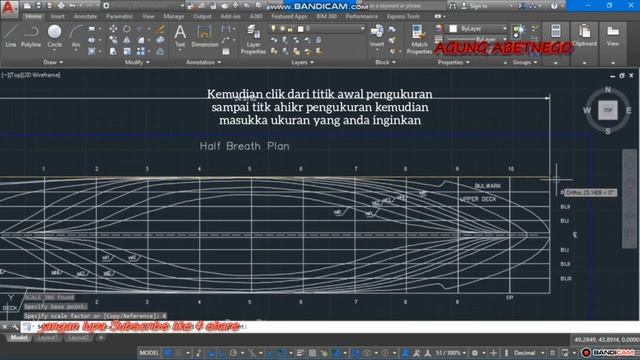This screenshot has height=360, width=640.
Task: Switch to the Annotate ribbon tab
Action: [85, 16]
